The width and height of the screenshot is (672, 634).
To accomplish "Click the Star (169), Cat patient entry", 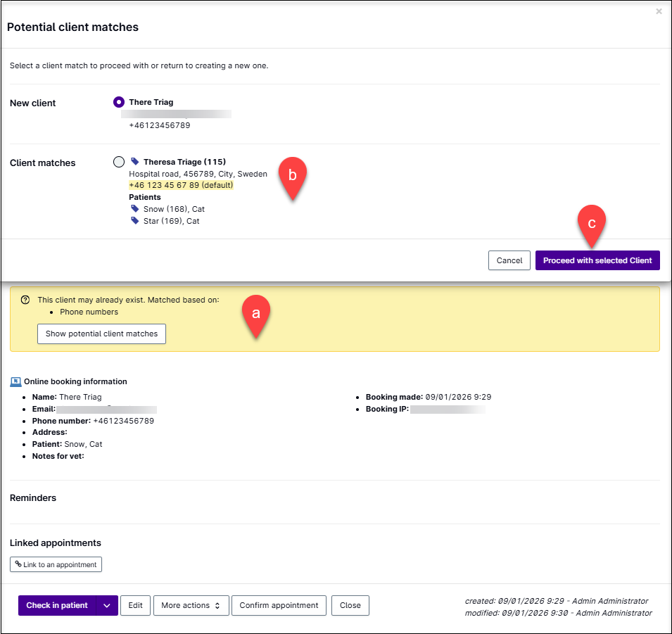I will (x=172, y=221).
